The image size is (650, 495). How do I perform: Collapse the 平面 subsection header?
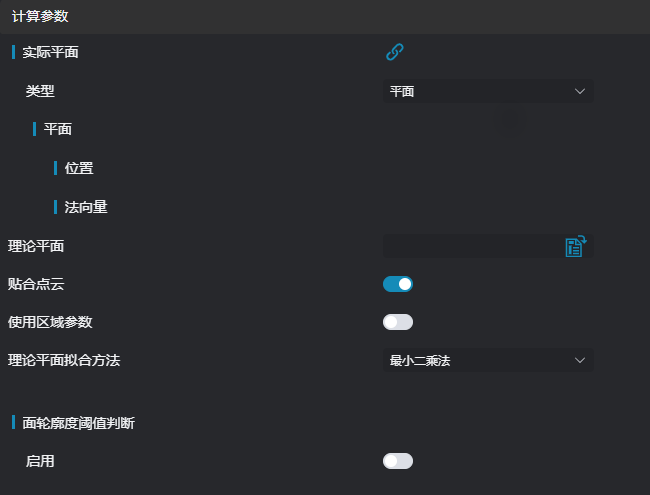click(x=57, y=129)
